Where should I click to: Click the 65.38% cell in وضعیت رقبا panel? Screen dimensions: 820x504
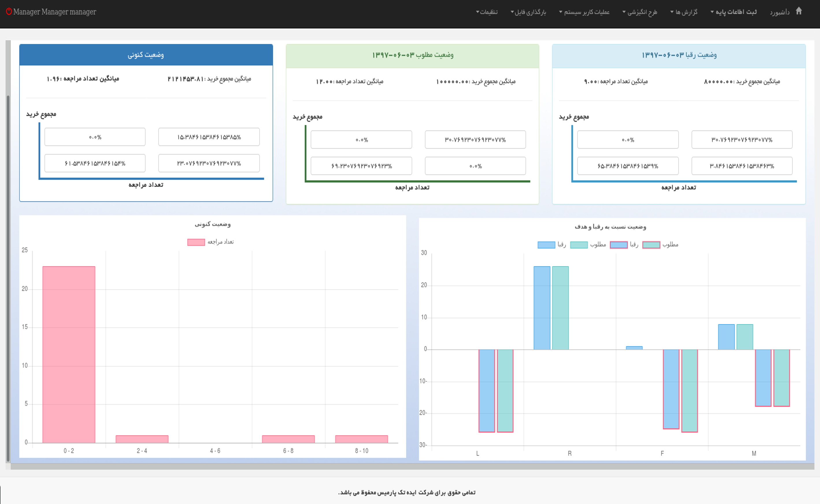point(628,166)
